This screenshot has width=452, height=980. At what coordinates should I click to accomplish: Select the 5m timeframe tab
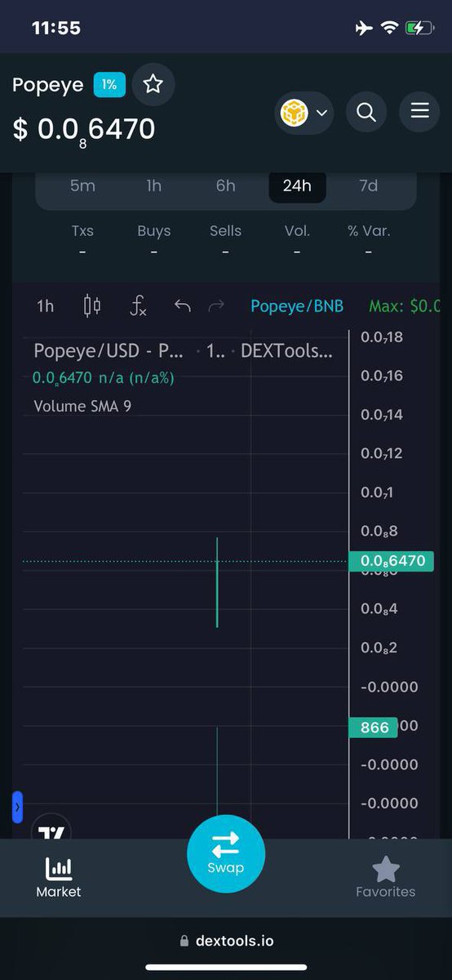point(82,186)
